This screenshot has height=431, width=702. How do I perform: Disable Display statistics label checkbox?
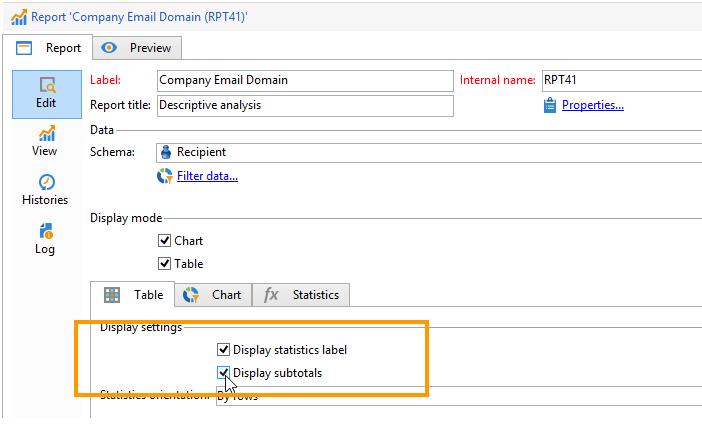click(x=223, y=350)
